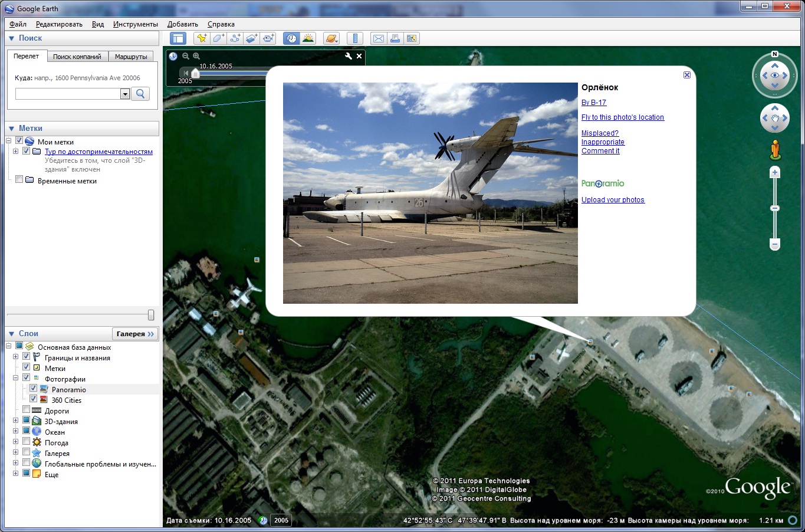Click zoom-out minus on navigation slider

point(776,244)
